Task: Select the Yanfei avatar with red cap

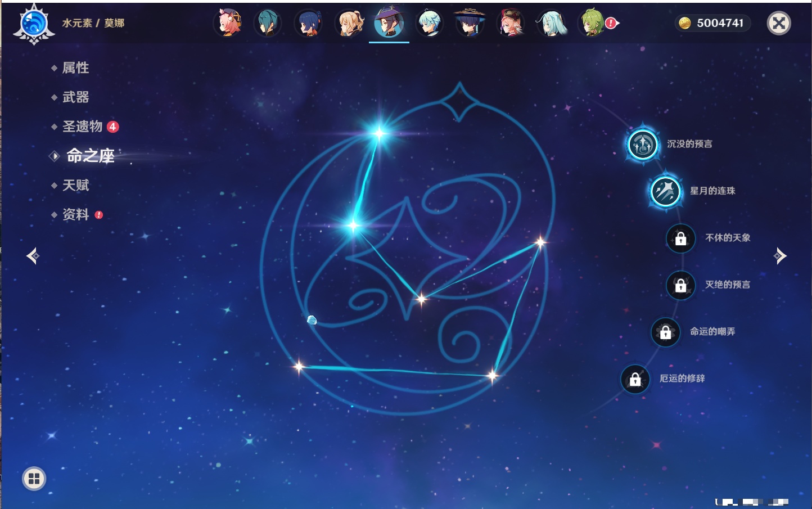Action: coord(511,23)
